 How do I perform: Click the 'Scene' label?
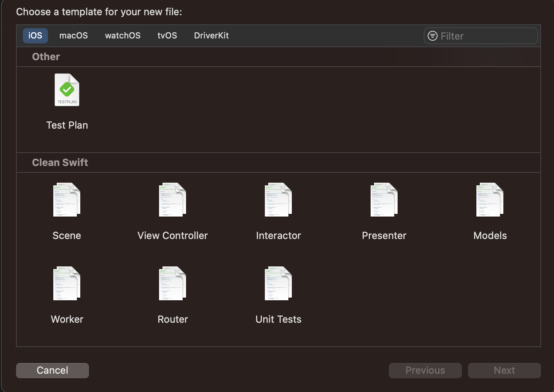67,236
